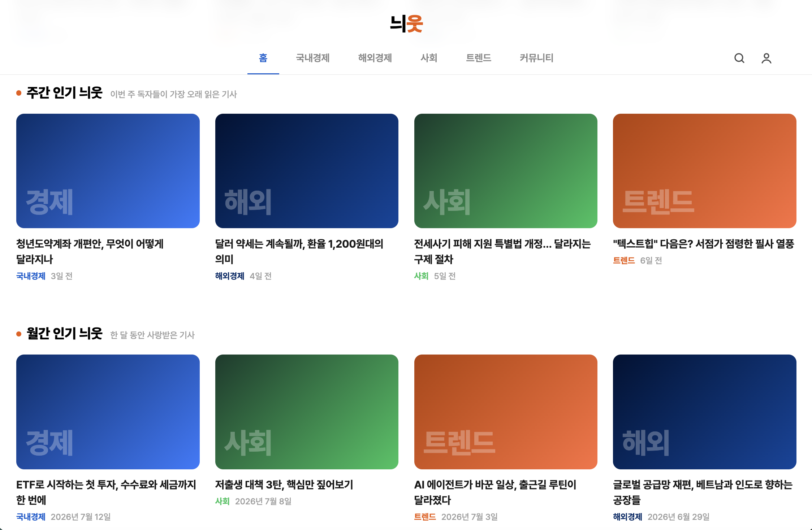Open monthly 경제 thumbnail for ETF article
This screenshot has width=812, height=530.
108,412
